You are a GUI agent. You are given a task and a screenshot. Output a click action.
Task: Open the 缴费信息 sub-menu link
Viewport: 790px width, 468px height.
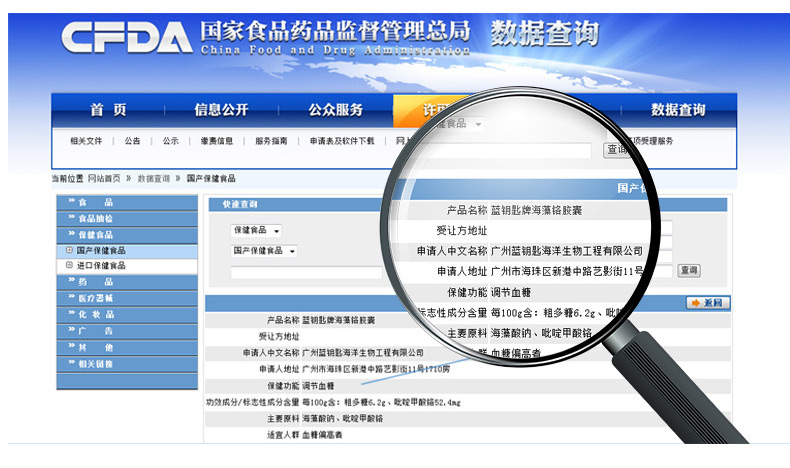[217, 141]
